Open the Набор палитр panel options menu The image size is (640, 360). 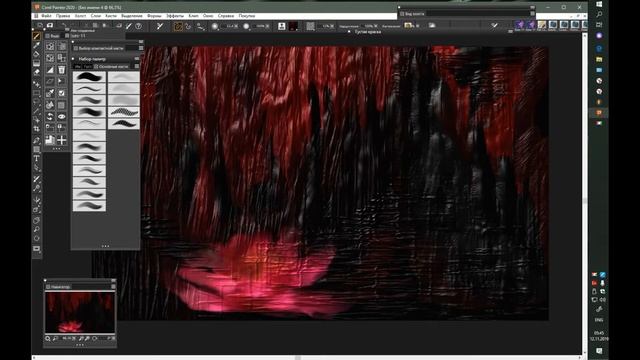pyautogui.click(x=137, y=59)
